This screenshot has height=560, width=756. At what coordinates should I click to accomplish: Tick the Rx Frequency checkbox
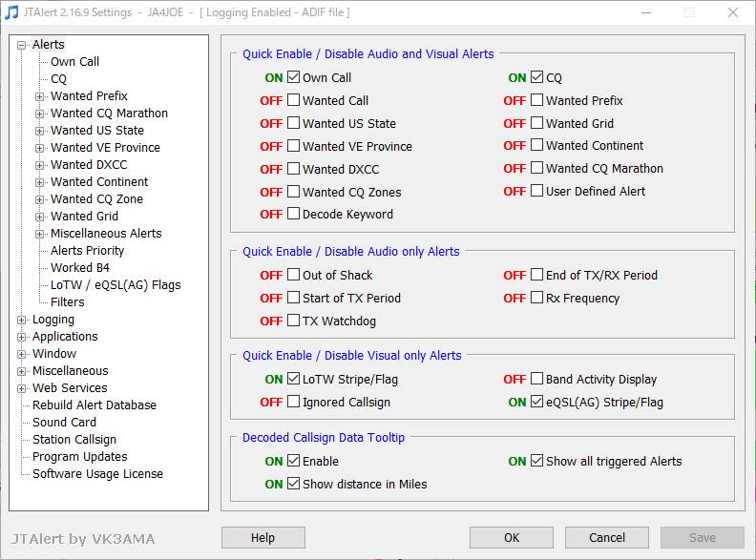click(536, 298)
